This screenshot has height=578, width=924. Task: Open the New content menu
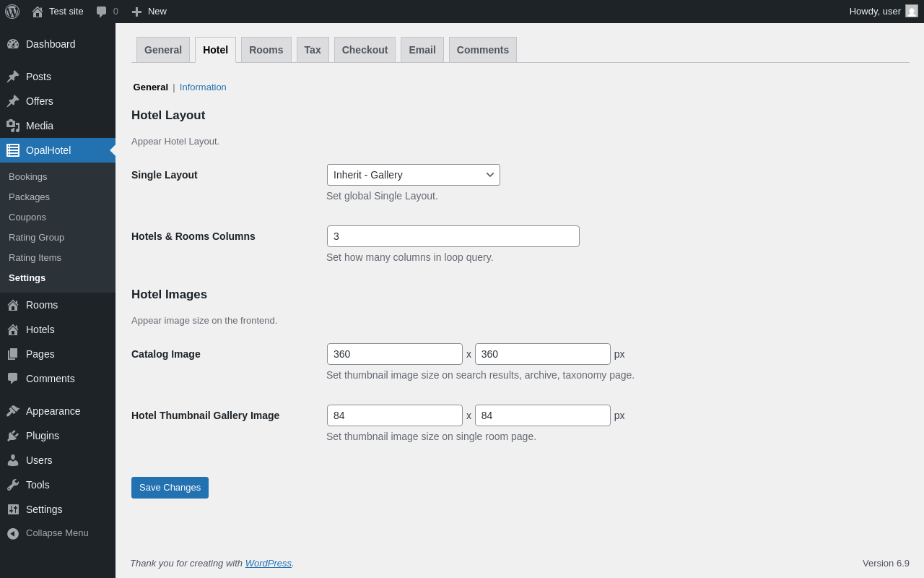coord(149,12)
